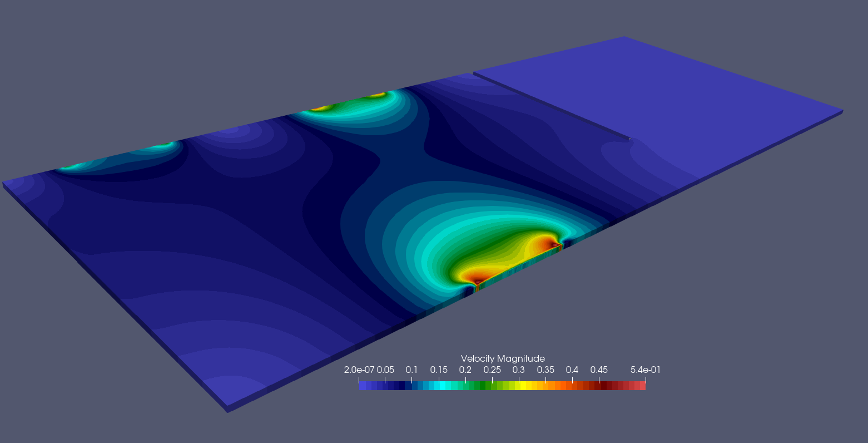Click the Velocity Magnitude legend title
This screenshot has height=443, width=868.
pyautogui.click(x=503, y=358)
